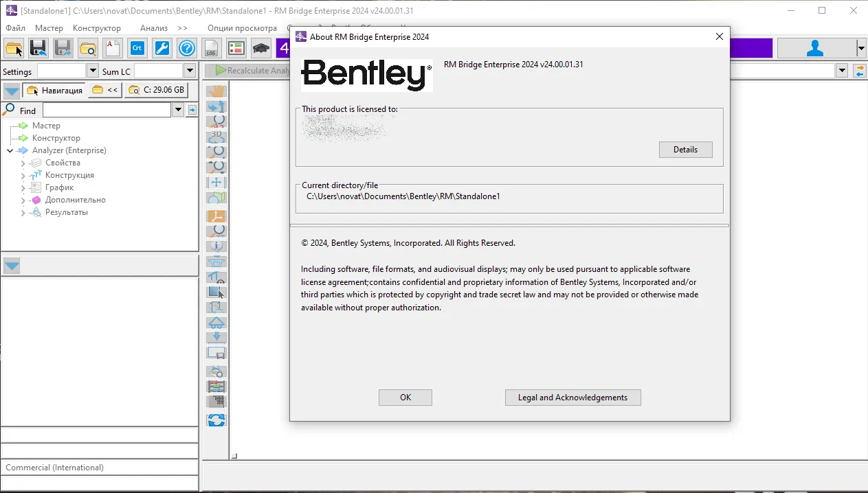Click the greyed save-as floppy disk icon
The height and width of the screenshot is (493, 868).
(x=63, y=48)
